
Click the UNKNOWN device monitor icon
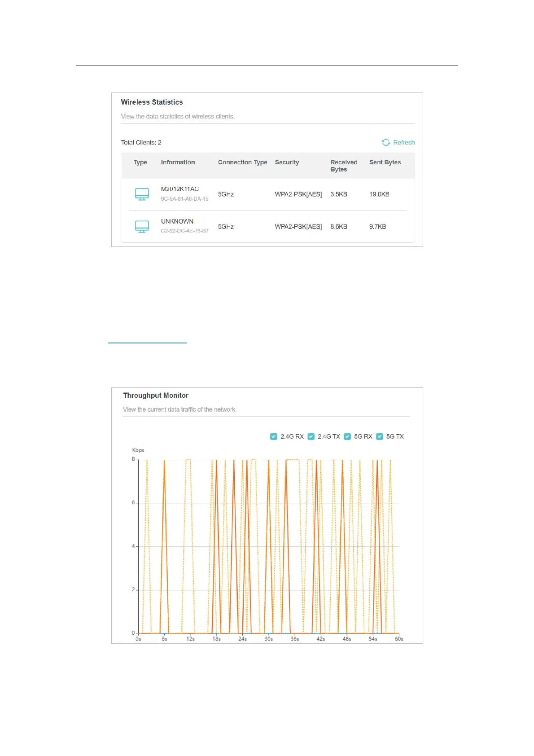pos(142,227)
